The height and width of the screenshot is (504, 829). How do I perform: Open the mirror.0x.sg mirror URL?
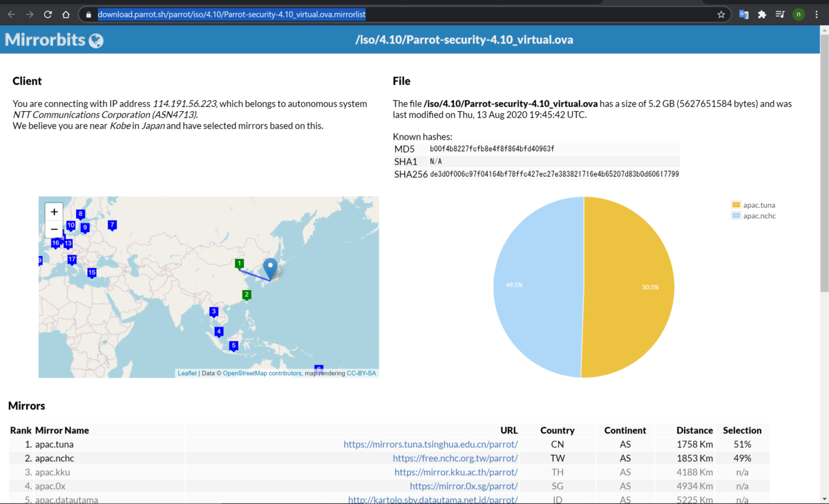pos(464,486)
